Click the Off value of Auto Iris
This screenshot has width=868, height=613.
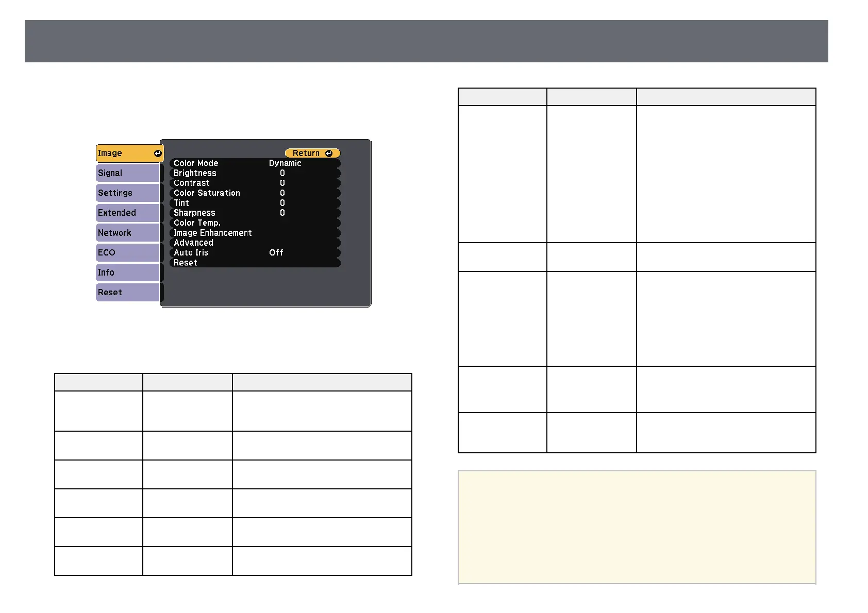(276, 252)
